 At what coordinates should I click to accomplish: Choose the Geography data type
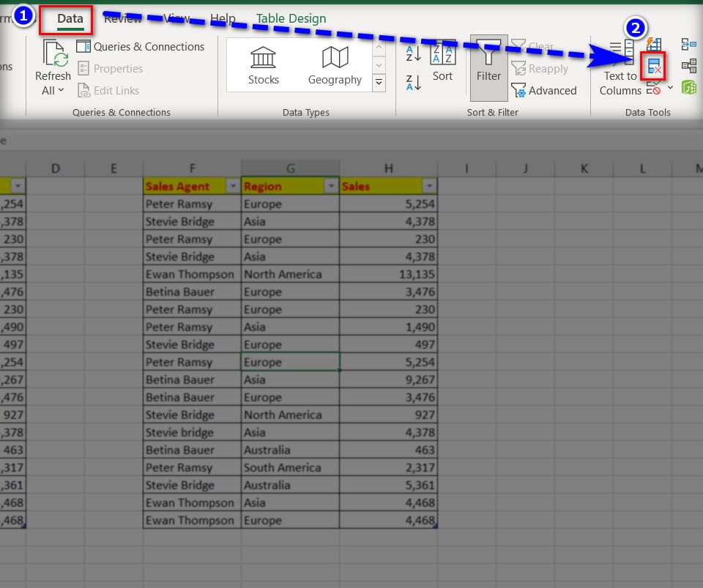coord(335,66)
